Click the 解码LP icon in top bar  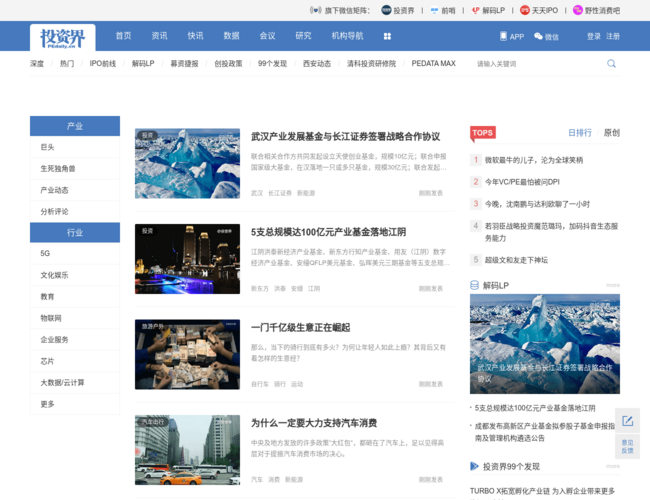[476, 10]
